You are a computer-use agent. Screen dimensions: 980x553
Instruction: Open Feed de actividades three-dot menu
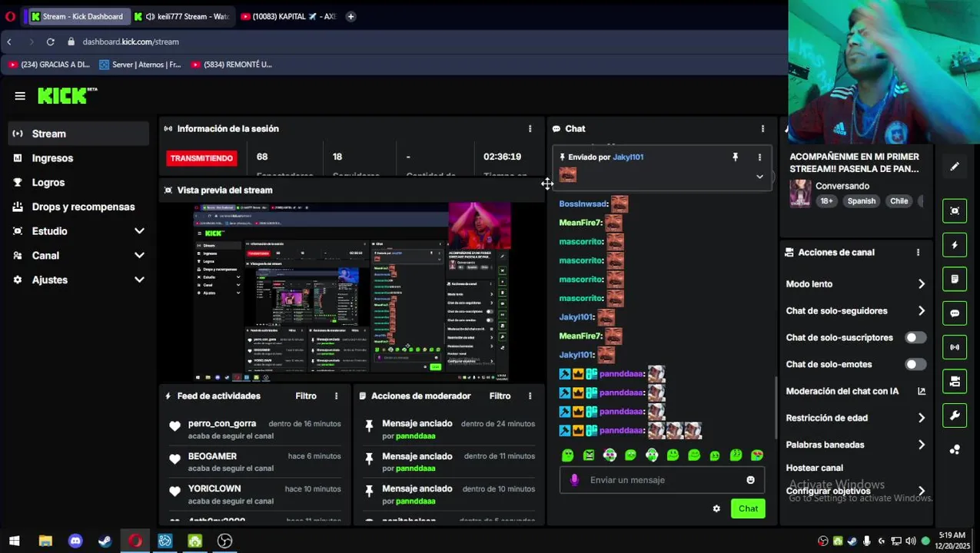click(336, 396)
